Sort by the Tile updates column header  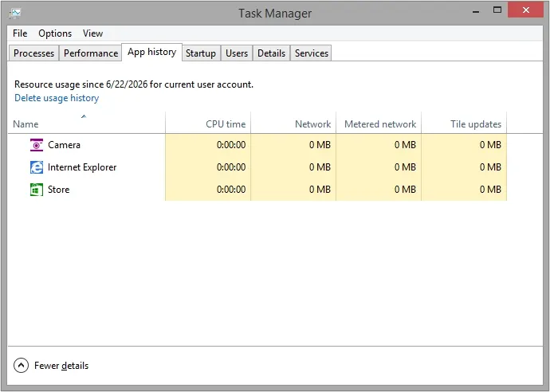(x=464, y=123)
